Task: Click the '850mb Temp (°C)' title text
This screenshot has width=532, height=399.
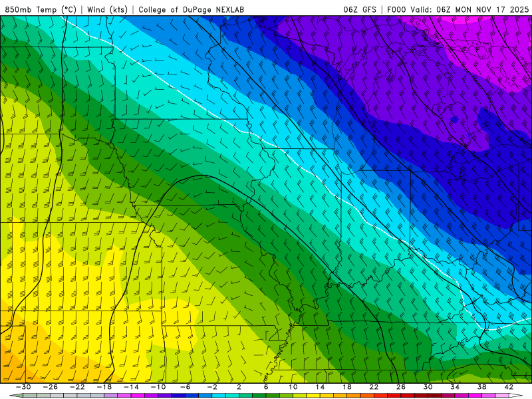Action: point(41,10)
